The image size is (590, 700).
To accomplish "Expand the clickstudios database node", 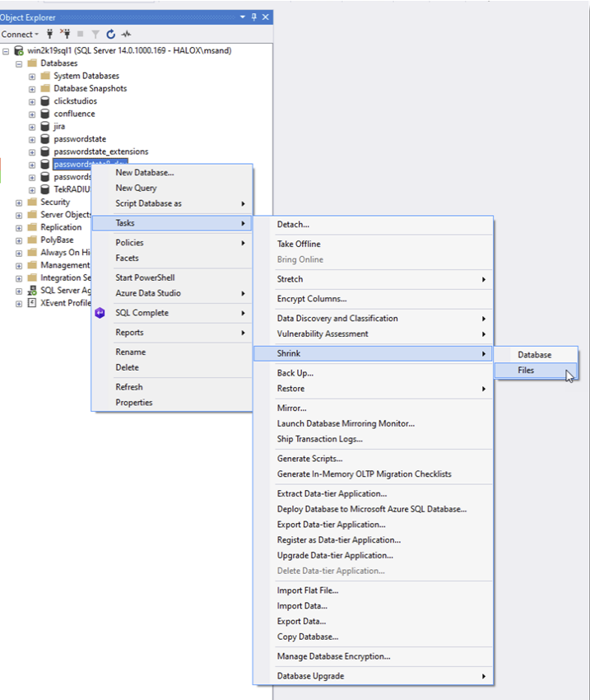I will (32, 102).
